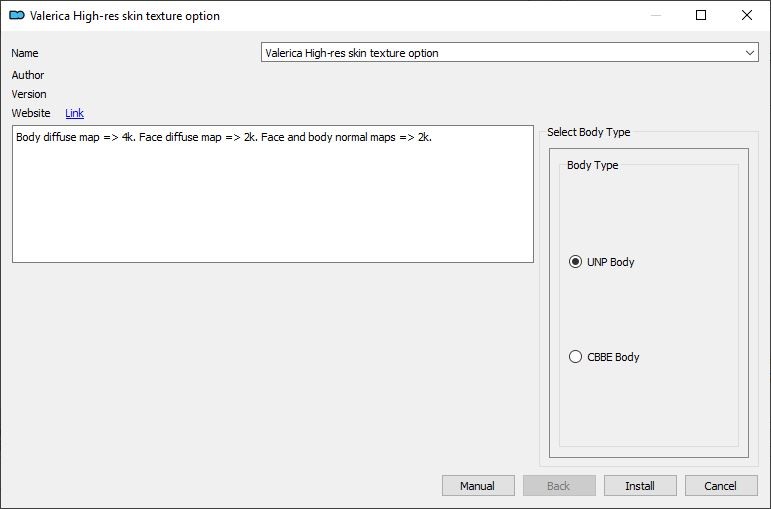Screen dimensions: 771x509
Task: Start installation with the Install button
Action: point(640,486)
